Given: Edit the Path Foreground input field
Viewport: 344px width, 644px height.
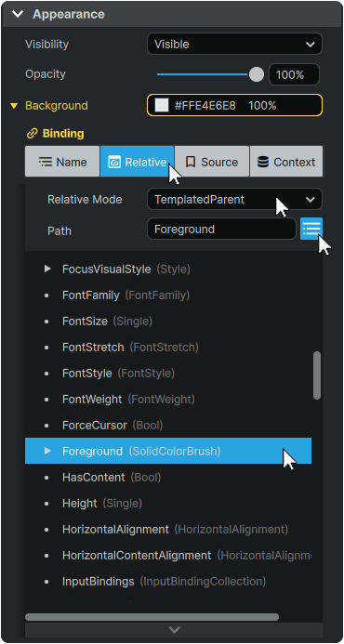Looking at the screenshot, I should (x=221, y=229).
